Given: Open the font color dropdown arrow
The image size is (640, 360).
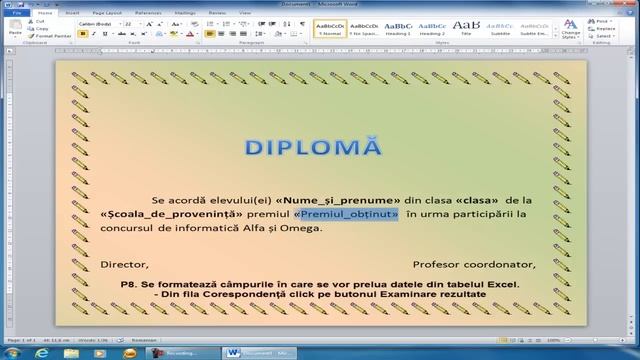Looking at the screenshot, I should (197, 34).
